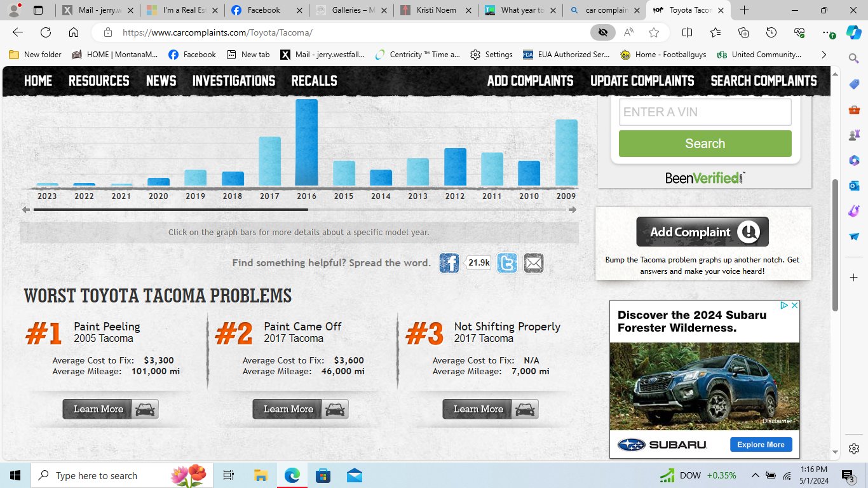Open the tab actions menu icon
The image size is (868, 488).
[x=38, y=10]
